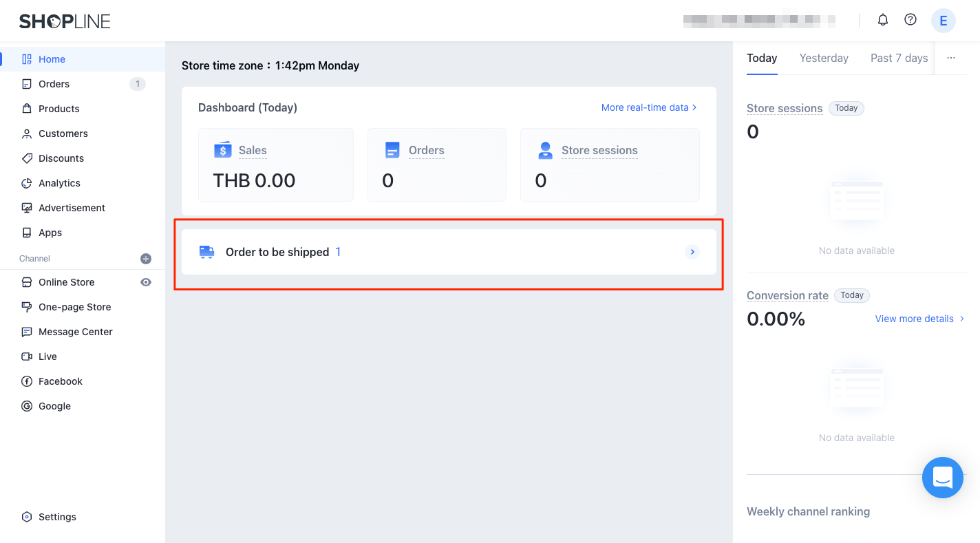Click the SHOPLINE logo
Screen dimensions: 980x543
[65, 21]
